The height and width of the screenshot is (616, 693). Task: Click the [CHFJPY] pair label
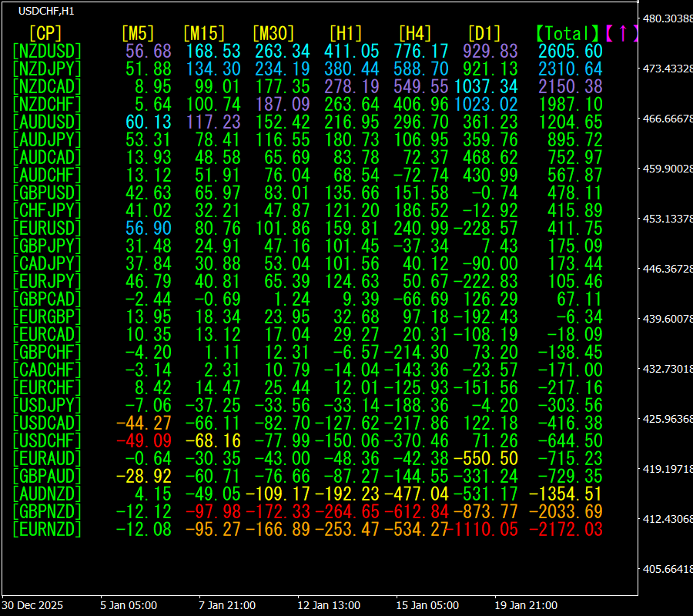click(47, 210)
